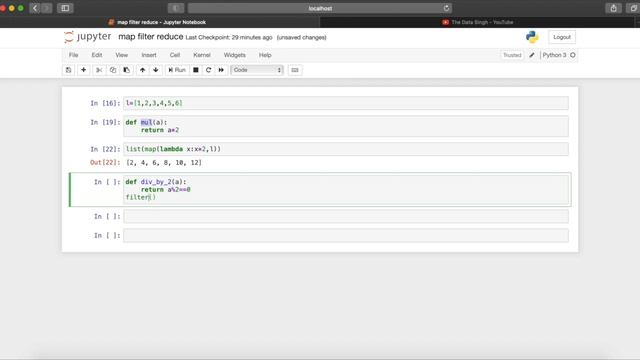Click the first empty code cell
The height and width of the screenshot is (360, 640).
click(346, 216)
